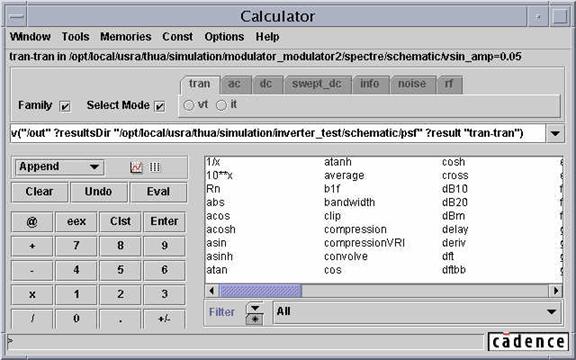Click the +/- sign key
This screenshot has width=576, height=360.
click(x=164, y=318)
